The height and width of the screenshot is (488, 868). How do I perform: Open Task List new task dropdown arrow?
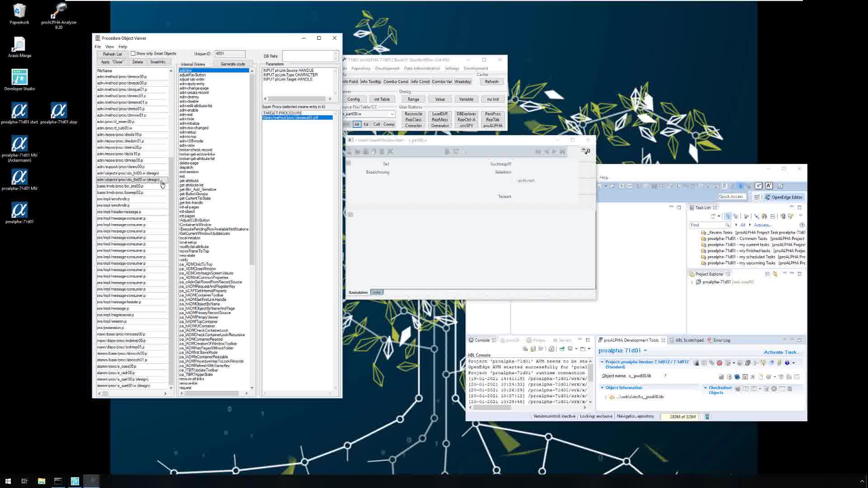pos(719,216)
